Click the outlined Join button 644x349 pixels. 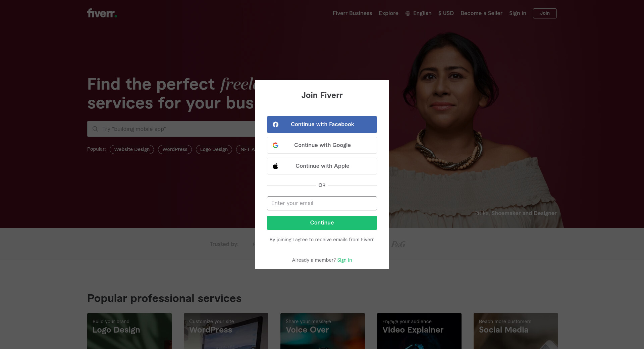point(545,13)
